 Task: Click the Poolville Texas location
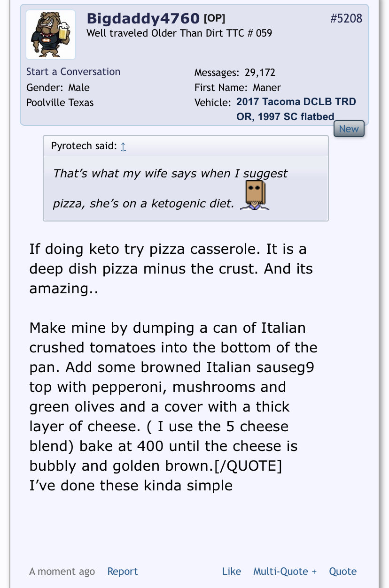tap(60, 103)
